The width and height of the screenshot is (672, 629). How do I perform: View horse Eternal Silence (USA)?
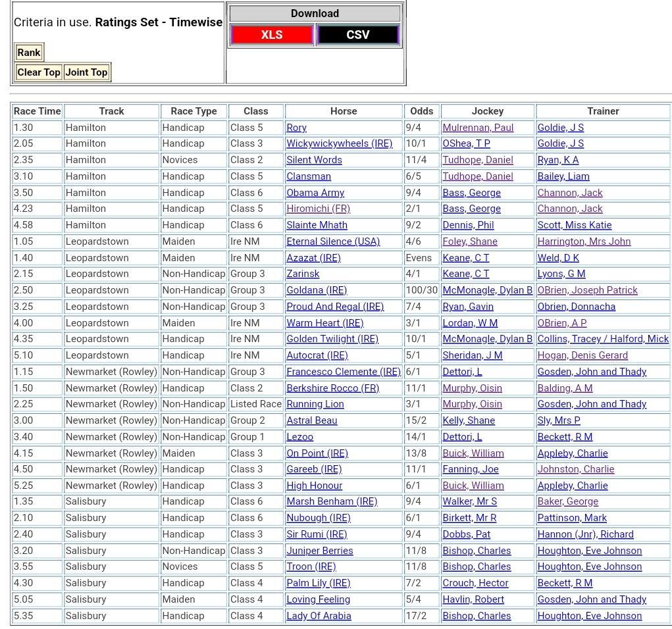click(333, 241)
